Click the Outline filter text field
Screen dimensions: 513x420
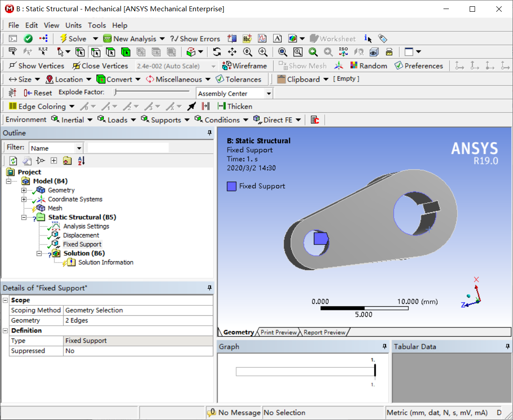point(128,148)
